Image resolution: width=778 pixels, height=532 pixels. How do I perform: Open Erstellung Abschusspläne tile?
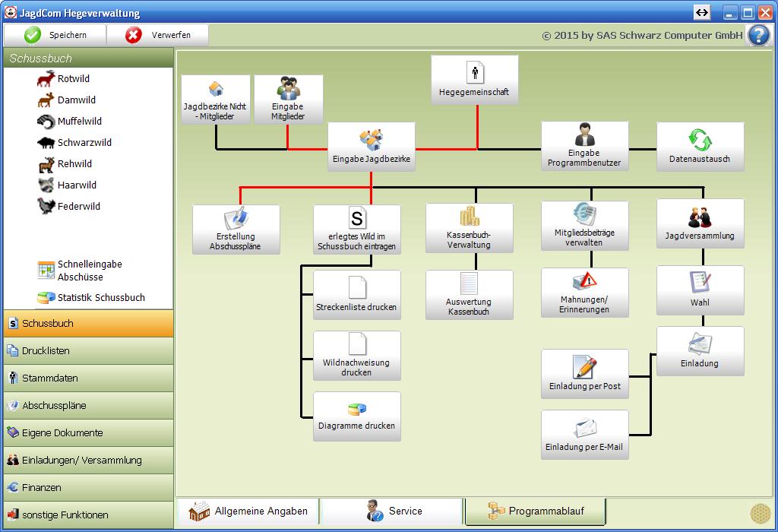(x=236, y=229)
